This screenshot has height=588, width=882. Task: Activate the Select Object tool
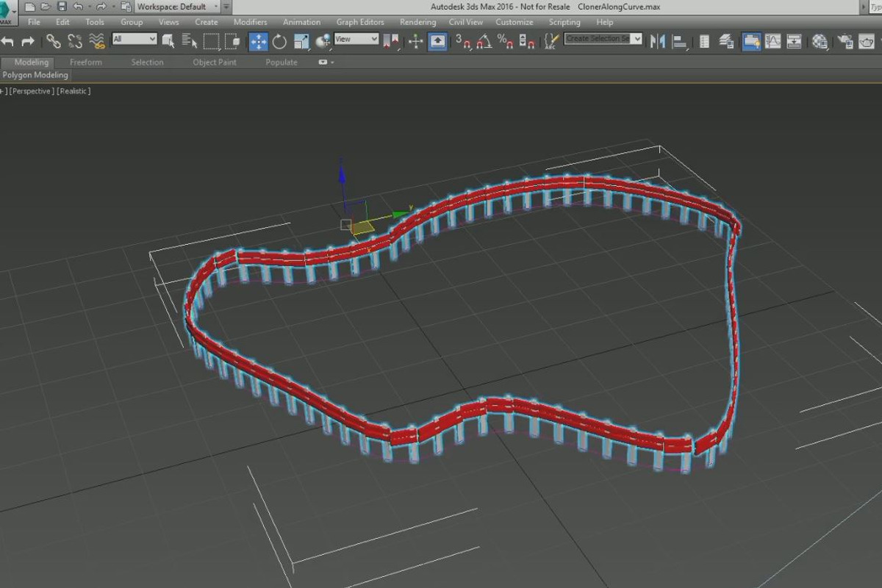[x=168, y=41]
